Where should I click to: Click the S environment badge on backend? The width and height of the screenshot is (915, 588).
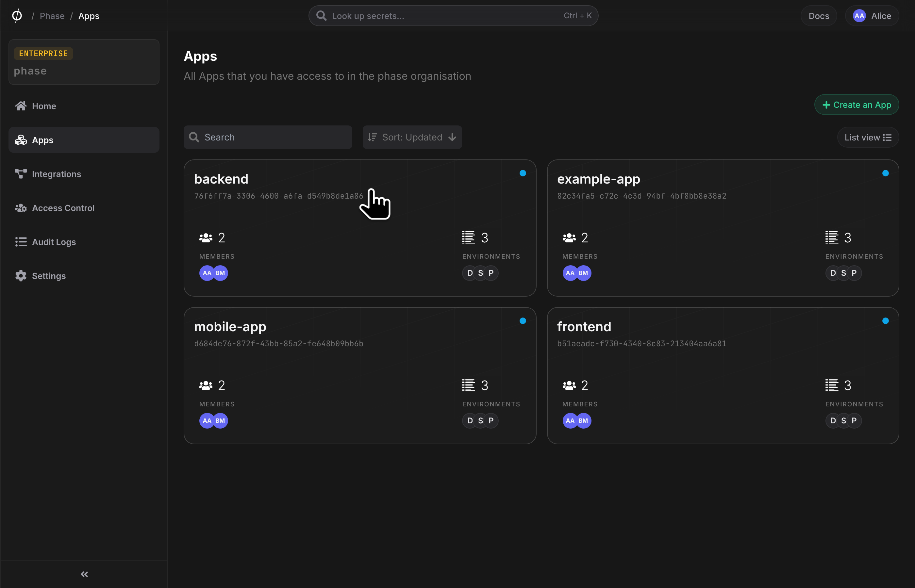tap(480, 273)
